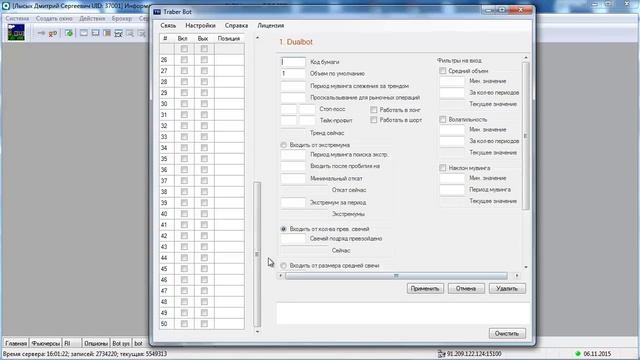Image resolution: width=640 pixels, height=360 pixels.
Task: Click the Удалить button
Action: pos(507,289)
